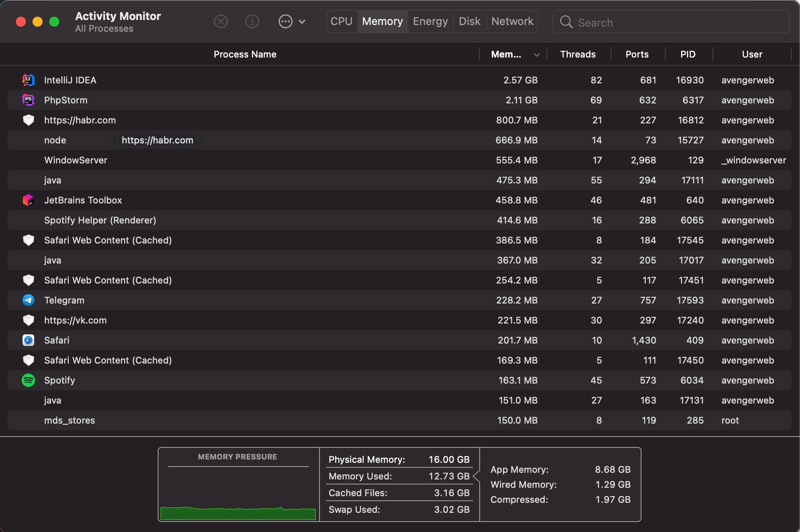Click the IntelliJ IDEA app icon
800x532 pixels.
28,80
